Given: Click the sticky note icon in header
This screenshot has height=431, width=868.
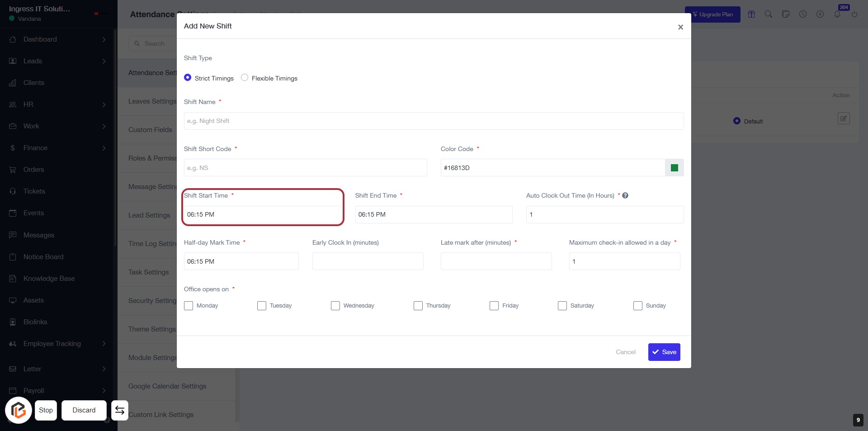Looking at the screenshot, I should [x=786, y=14].
